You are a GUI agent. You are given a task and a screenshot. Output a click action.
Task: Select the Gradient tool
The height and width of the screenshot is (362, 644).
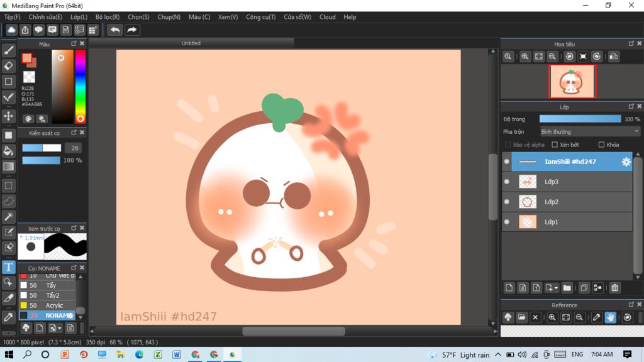pyautogui.click(x=8, y=166)
